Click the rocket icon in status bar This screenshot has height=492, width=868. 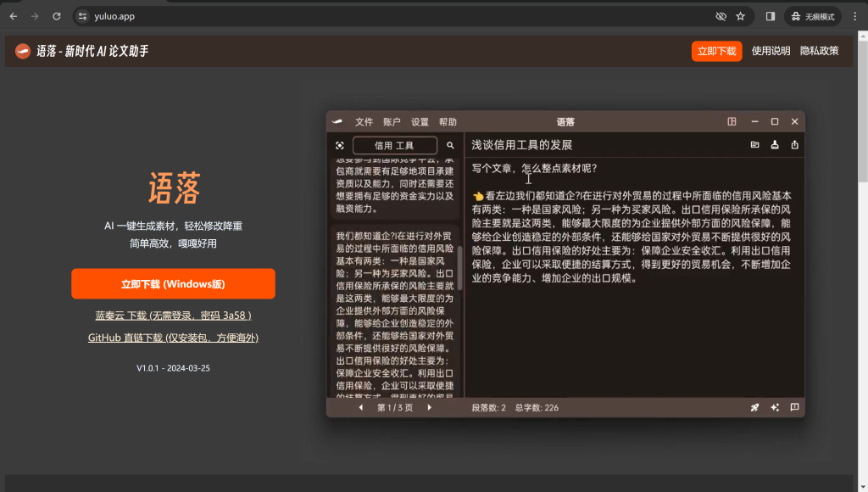pos(754,407)
